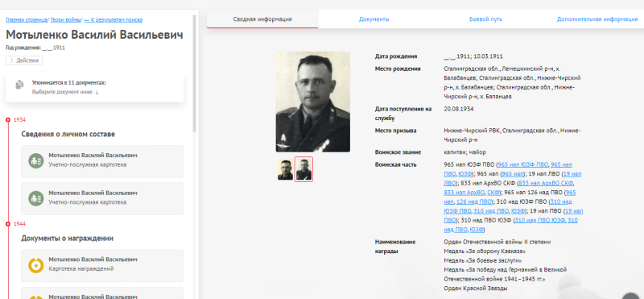Viewport: 644px width, 299px height.
Task: Click the green icon on the first Учетно-послужная картотека card
Action: click(x=36, y=161)
